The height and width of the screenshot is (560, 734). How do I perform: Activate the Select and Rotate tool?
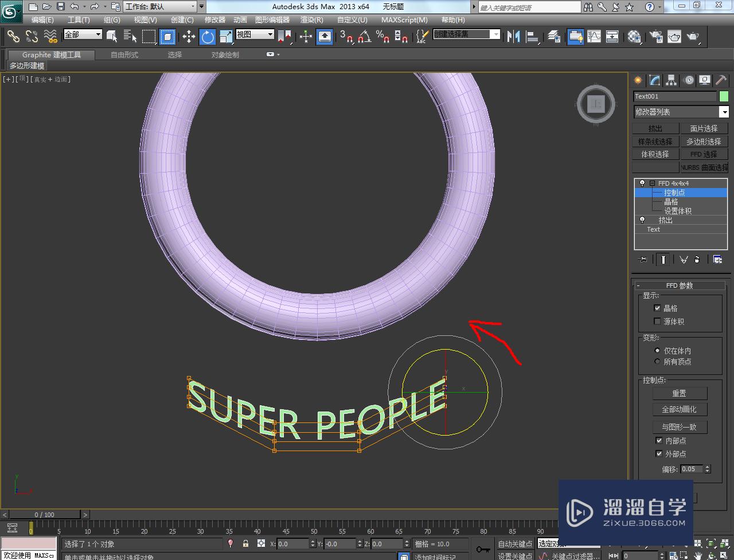[208, 37]
